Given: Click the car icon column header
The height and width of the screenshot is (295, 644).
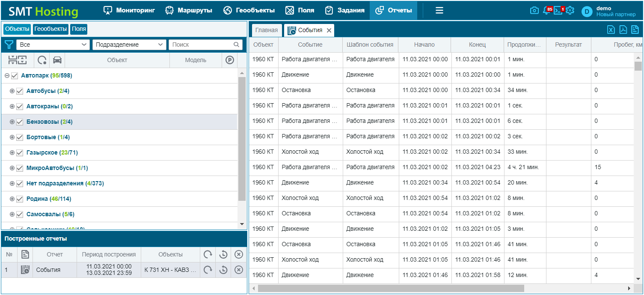Looking at the screenshot, I should pos(57,60).
